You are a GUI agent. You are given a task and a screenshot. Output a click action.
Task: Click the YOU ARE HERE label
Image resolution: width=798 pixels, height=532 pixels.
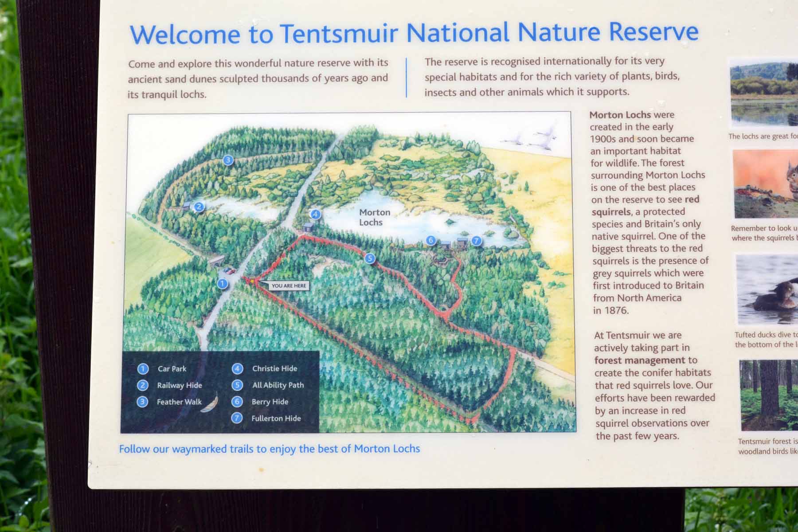[x=289, y=286]
